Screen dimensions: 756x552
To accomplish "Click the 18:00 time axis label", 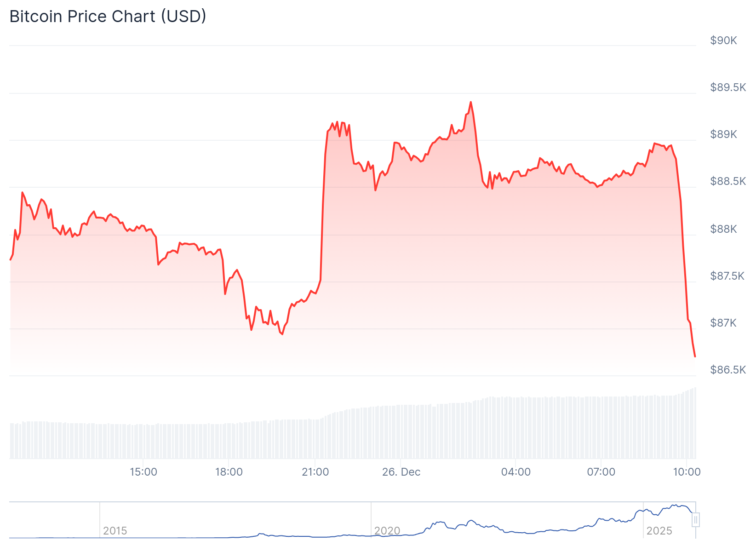I will point(229,472).
